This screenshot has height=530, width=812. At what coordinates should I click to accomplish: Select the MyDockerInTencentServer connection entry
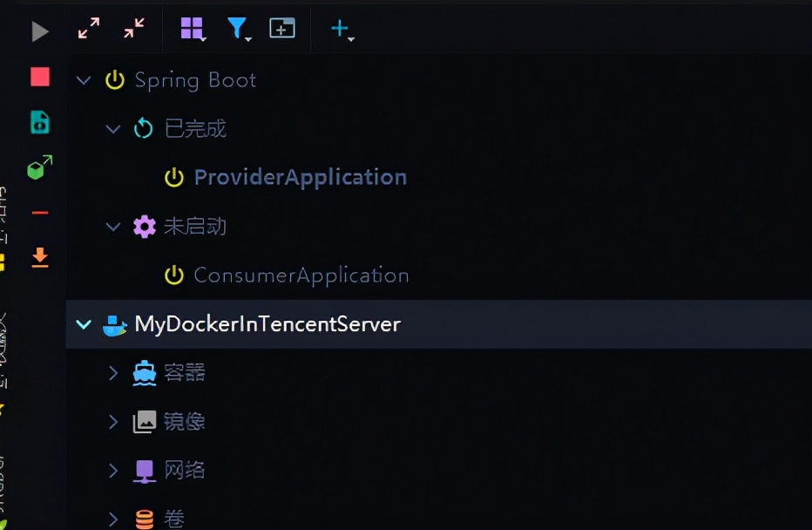267,323
